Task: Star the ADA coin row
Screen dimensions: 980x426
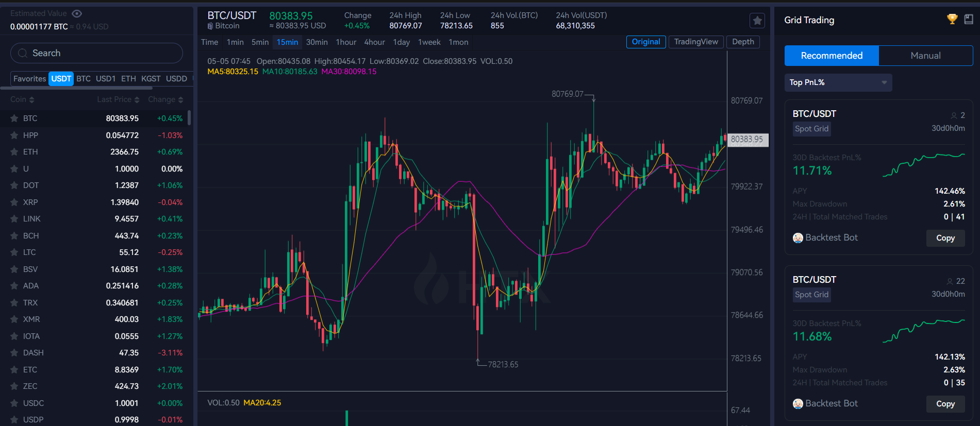Action: (14, 286)
